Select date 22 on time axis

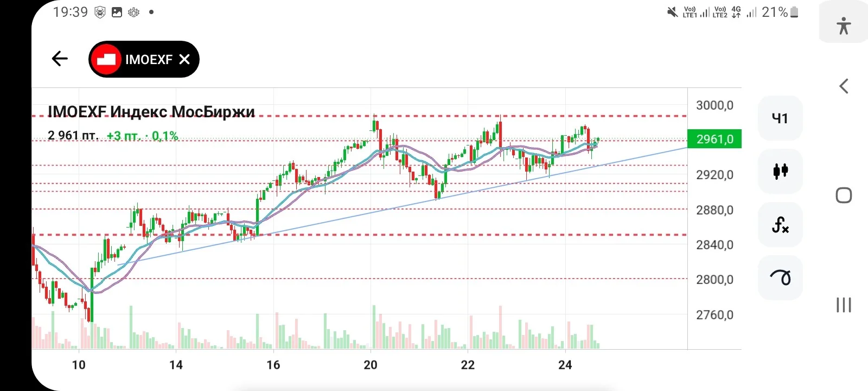468,365
